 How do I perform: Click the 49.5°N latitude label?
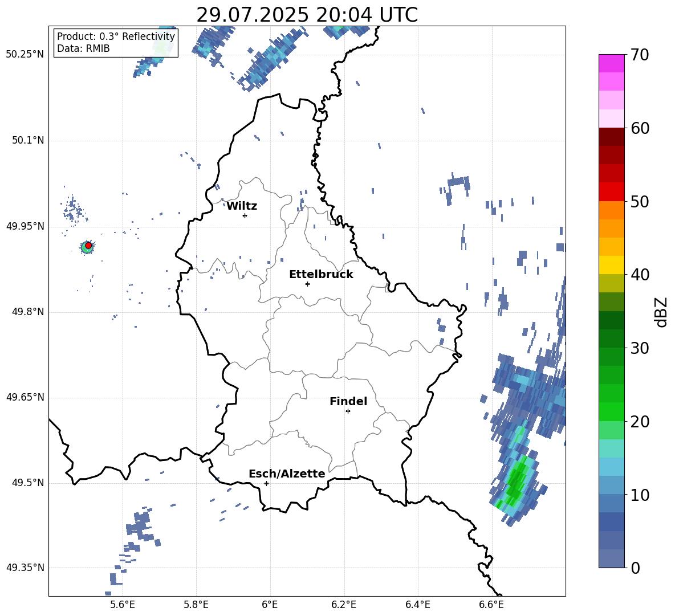tap(28, 483)
